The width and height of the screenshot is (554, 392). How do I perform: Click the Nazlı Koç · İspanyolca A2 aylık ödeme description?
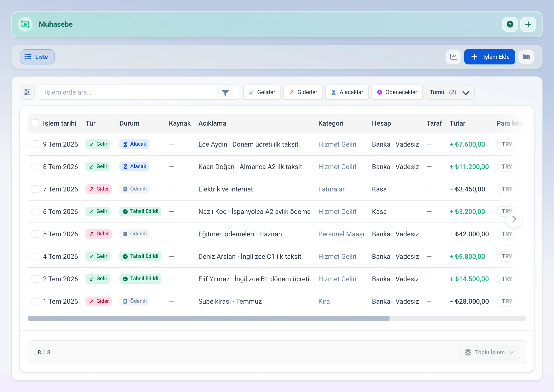pyautogui.click(x=254, y=212)
